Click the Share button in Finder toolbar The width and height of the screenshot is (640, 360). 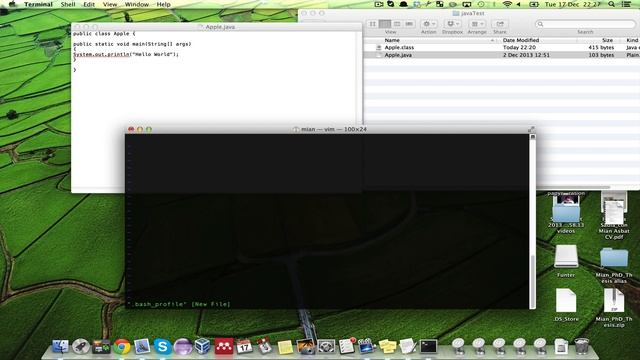500,24
